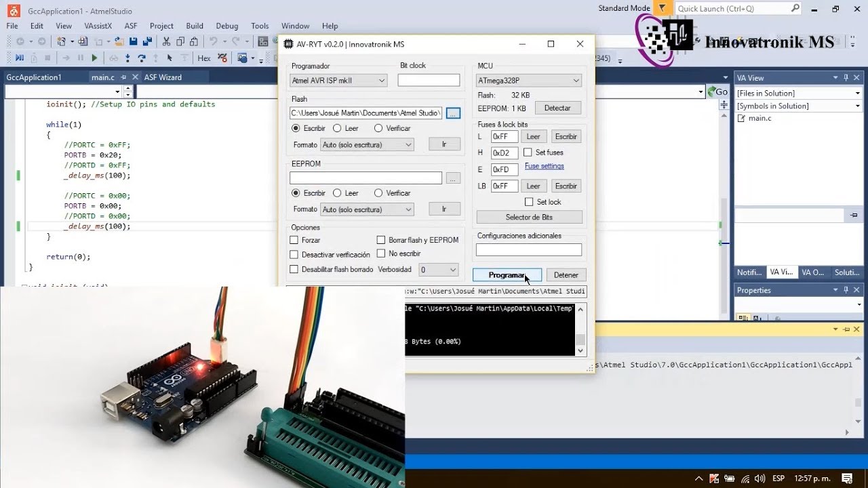The image size is (868, 488).
Task: Click the clear breakpoints icon beside Hex
Action: coord(222,58)
